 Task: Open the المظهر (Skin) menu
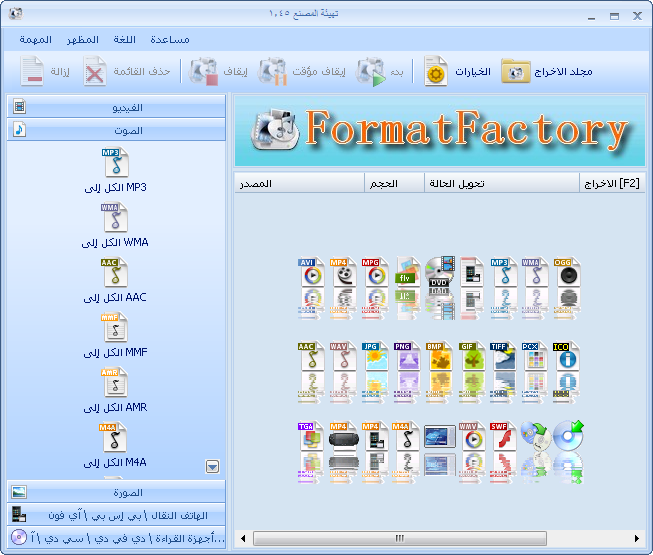click(82, 40)
